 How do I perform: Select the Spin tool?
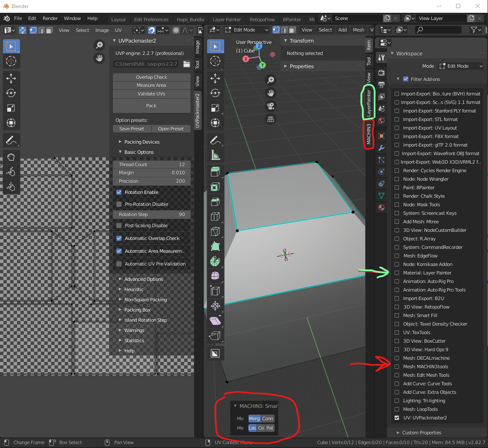point(215,261)
